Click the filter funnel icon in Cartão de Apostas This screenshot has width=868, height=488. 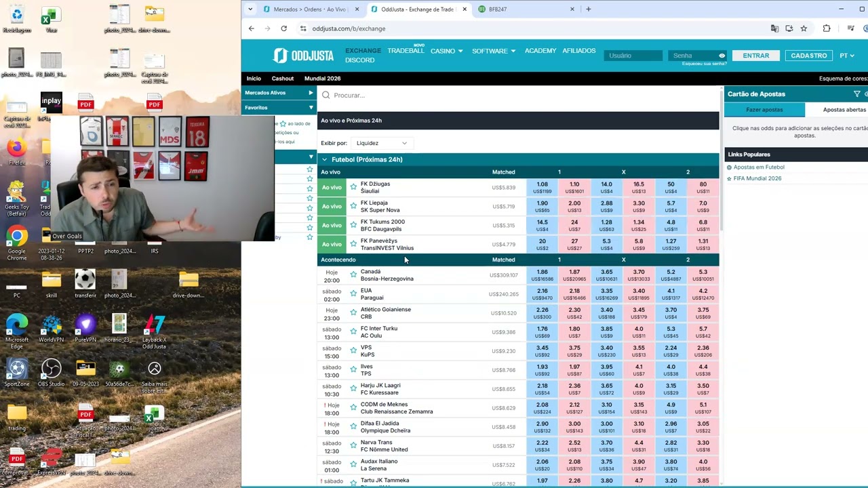click(856, 94)
